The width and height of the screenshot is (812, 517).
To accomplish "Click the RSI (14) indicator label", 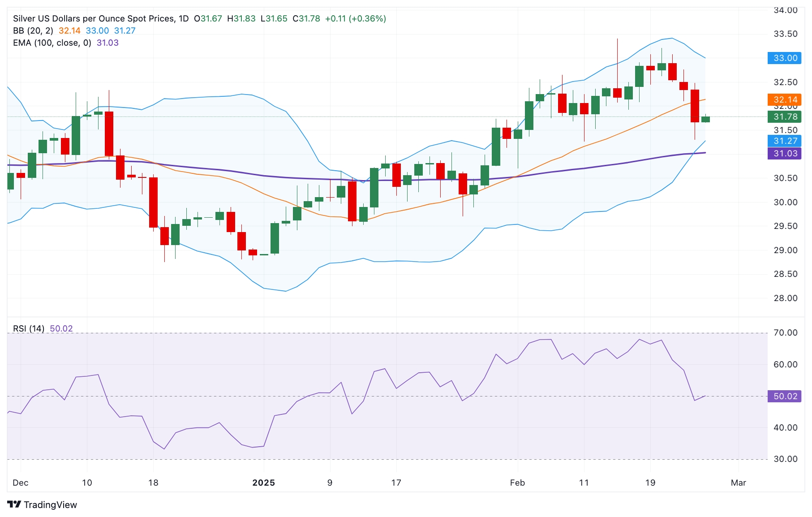I will point(29,328).
